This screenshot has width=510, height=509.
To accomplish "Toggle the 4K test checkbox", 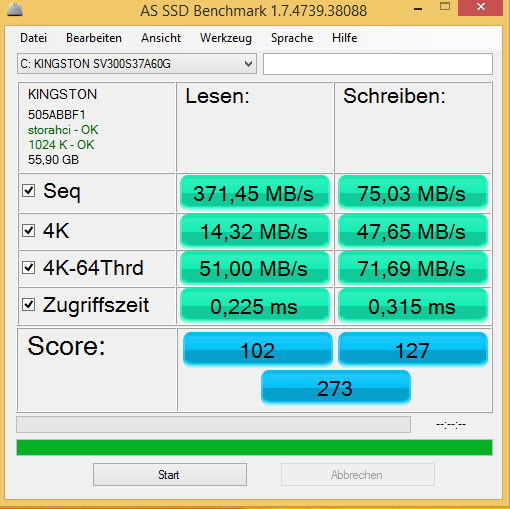I will click(28, 230).
